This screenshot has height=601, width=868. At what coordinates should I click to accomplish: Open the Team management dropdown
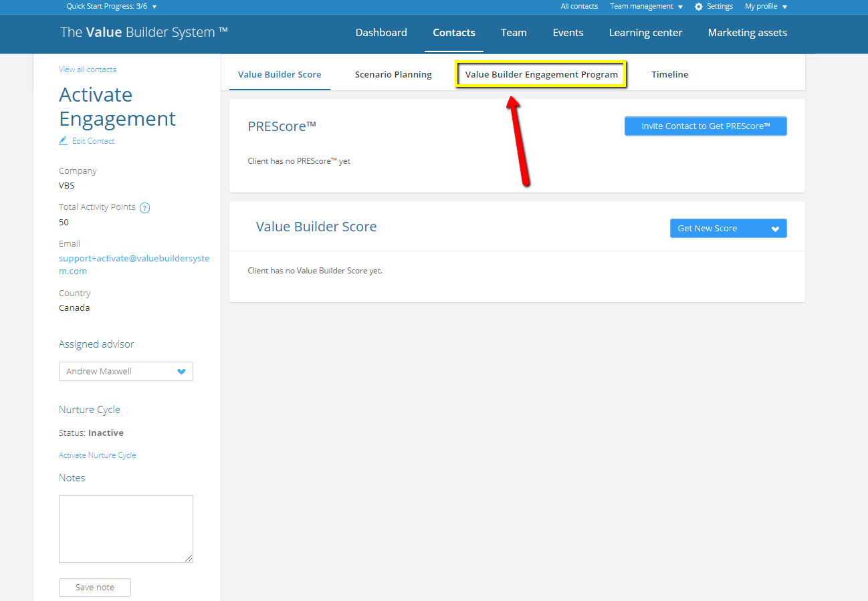(646, 6)
